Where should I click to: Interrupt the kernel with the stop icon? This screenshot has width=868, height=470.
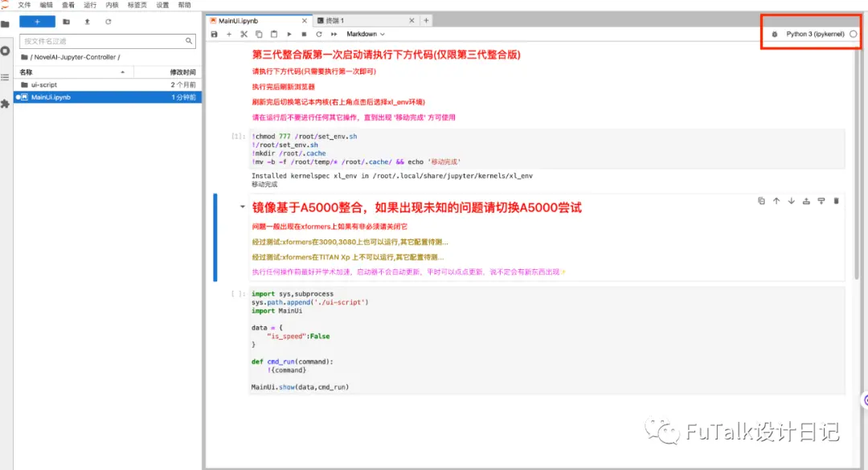click(304, 35)
